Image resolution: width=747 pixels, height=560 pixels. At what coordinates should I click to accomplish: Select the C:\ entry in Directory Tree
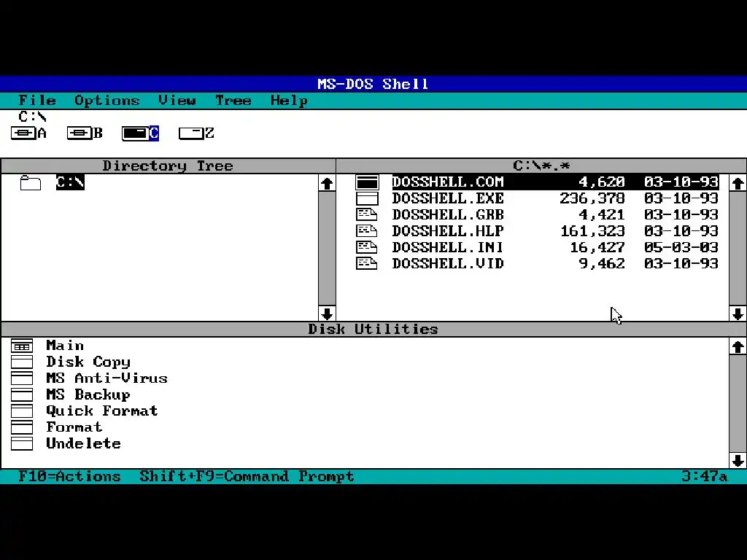(x=70, y=182)
